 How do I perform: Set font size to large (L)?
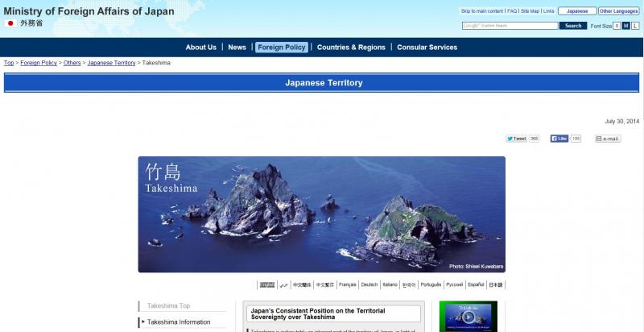coord(635,26)
